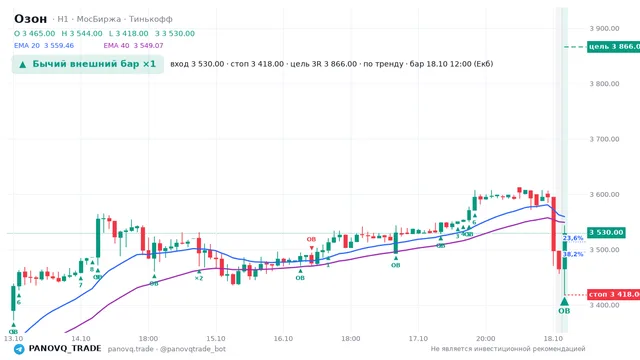Click the O 3 465.00 open value
The width and height of the screenshot is (640, 360).
click(x=35, y=33)
